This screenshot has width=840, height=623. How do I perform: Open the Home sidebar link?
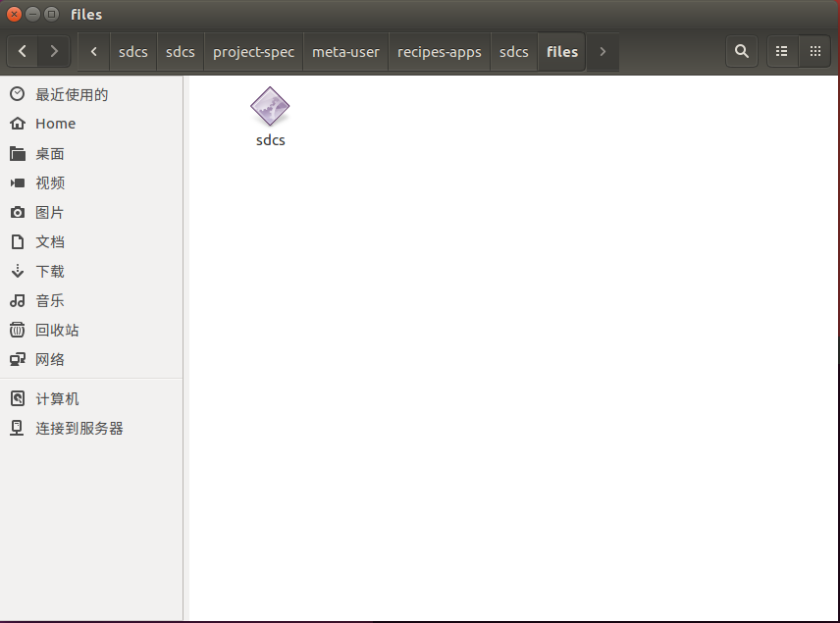[56, 124]
